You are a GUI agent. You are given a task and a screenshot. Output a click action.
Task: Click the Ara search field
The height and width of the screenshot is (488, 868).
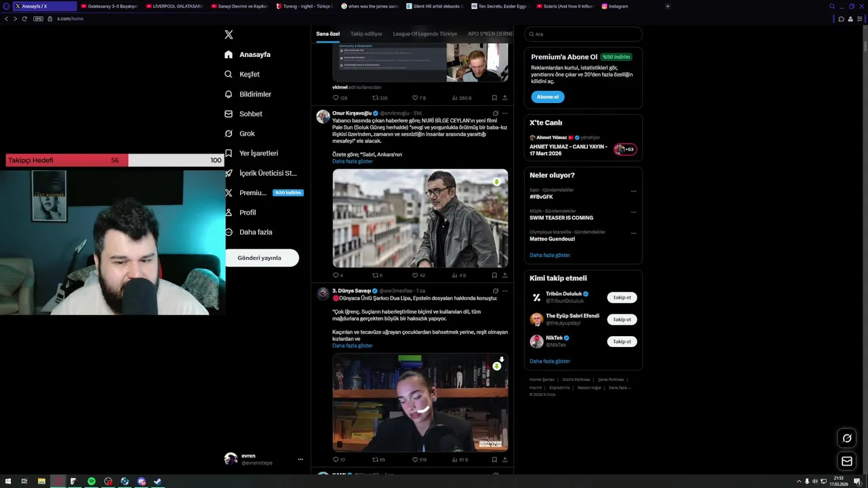coord(583,34)
